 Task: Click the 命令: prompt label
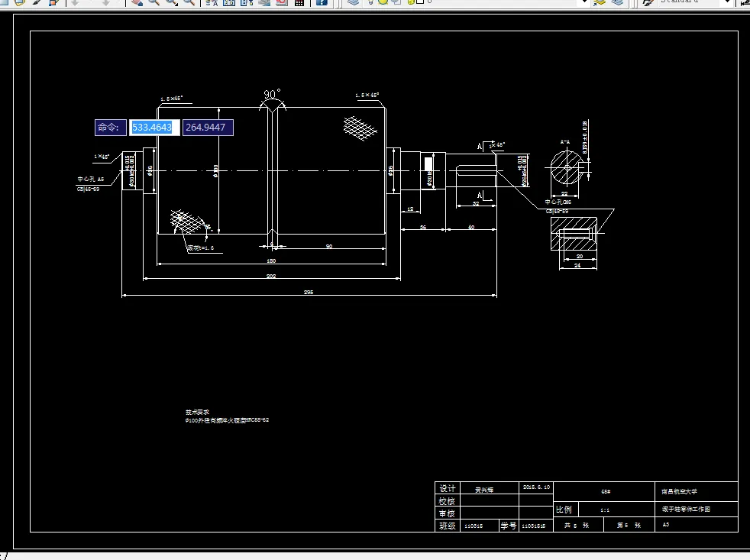tap(111, 128)
